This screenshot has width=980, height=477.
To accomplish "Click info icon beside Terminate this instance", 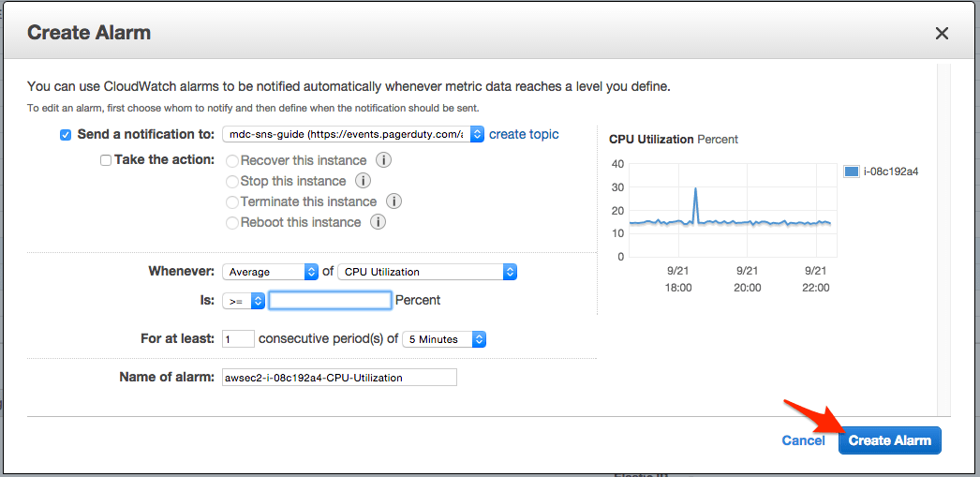I will point(393,201).
